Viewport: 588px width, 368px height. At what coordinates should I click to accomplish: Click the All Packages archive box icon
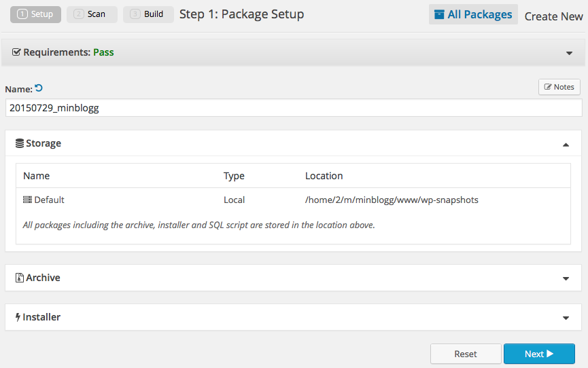[439, 14]
